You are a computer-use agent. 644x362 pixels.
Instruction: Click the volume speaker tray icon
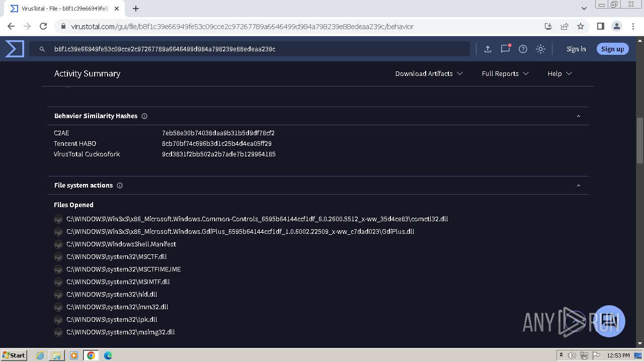(x=572, y=355)
